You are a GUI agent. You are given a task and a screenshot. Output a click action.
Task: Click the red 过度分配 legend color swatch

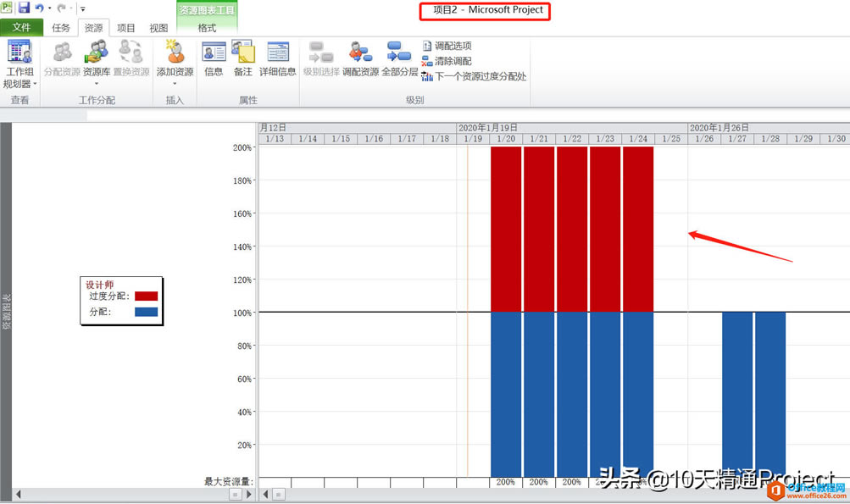point(146,296)
